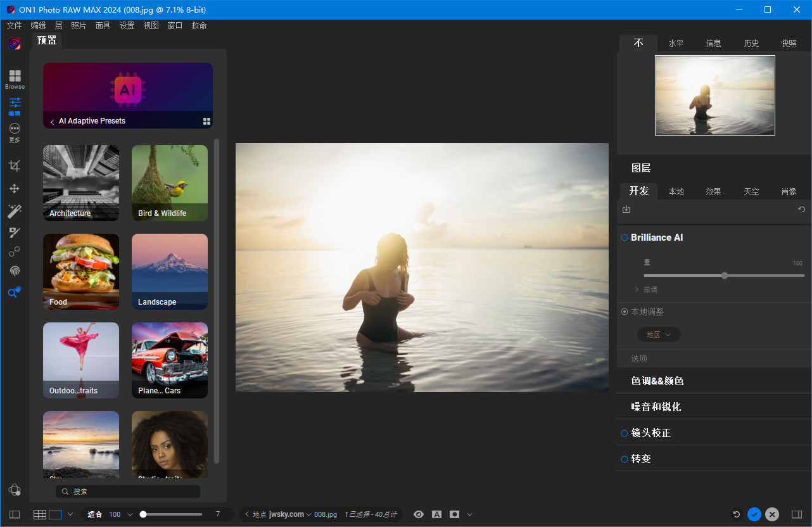The height and width of the screenshot is (527, 812).
Task: Open the 文件 menu
Action: pyautogui.click(x=14, y=25)
